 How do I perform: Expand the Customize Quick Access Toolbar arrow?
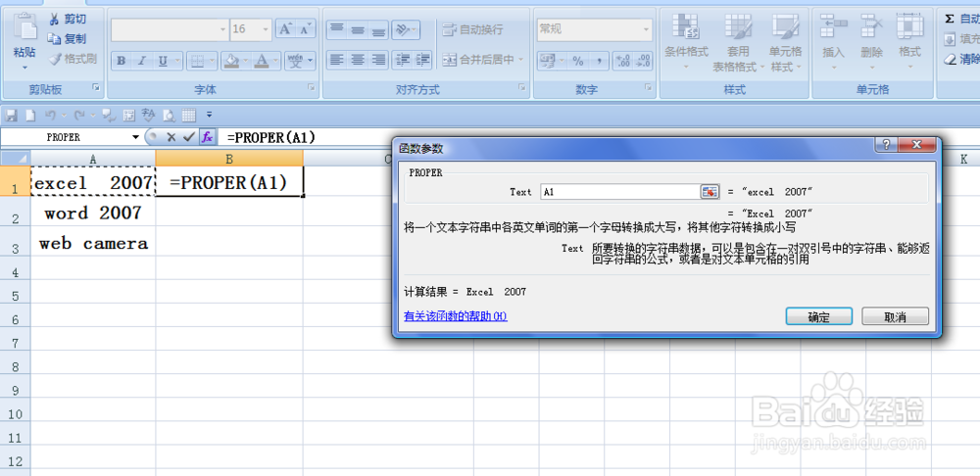point(210,115)
